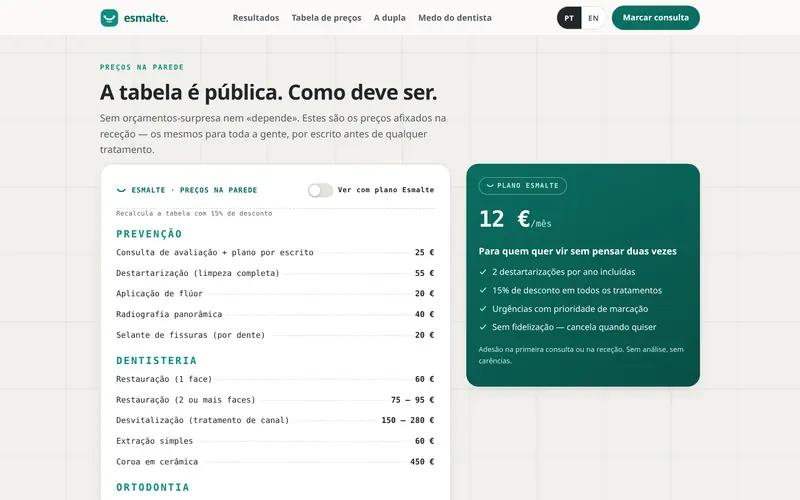The image size is (800, 500).
Task: Click the small smile icon beside ESMALTE · PREÇOS NA PAREDE
Action: point(121,190)
